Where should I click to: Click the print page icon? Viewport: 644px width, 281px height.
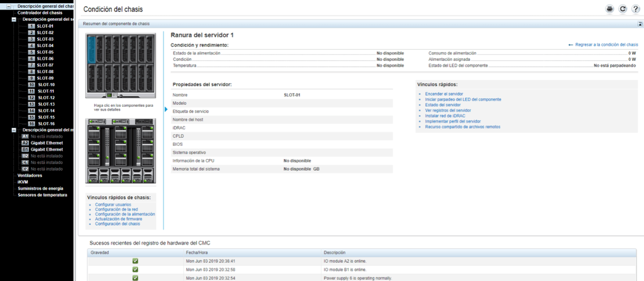click(x=609, y=9)
